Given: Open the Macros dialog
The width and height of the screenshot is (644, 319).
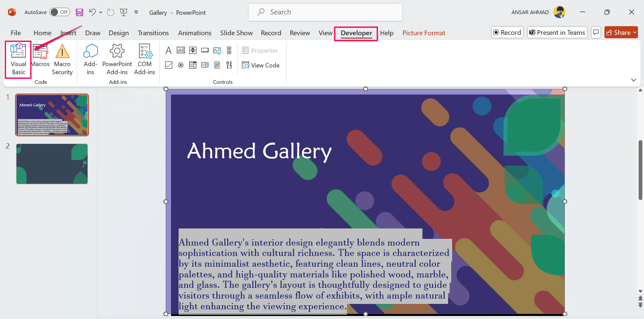Looking at the screenshot, I should point(40,56).
